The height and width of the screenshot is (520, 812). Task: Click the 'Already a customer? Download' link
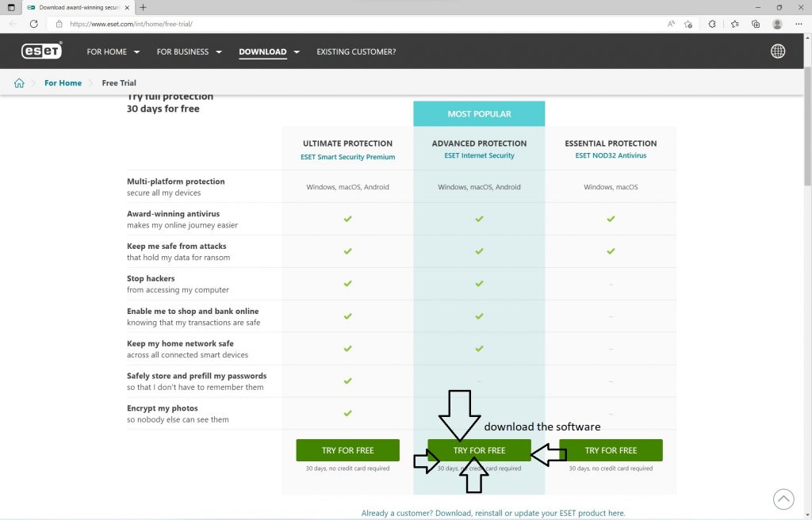click(x=493, y=513)
